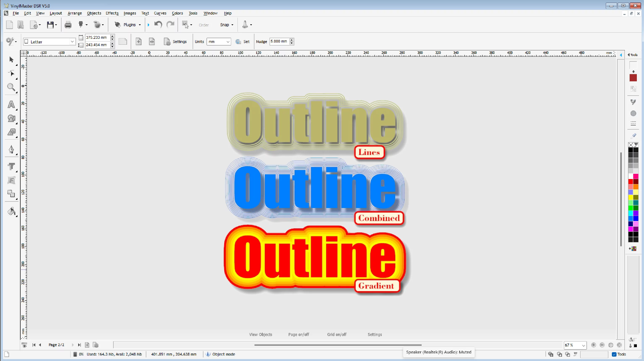Image resolution: width=644 pixels, height=361 pixels.
Task: Open the Curves menu
Action: point(160,13)
